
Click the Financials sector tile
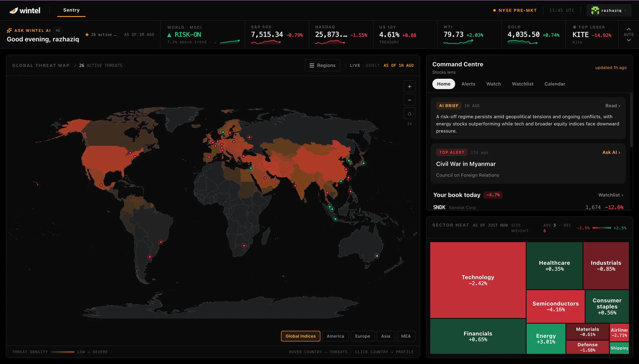tap(478, 336)
